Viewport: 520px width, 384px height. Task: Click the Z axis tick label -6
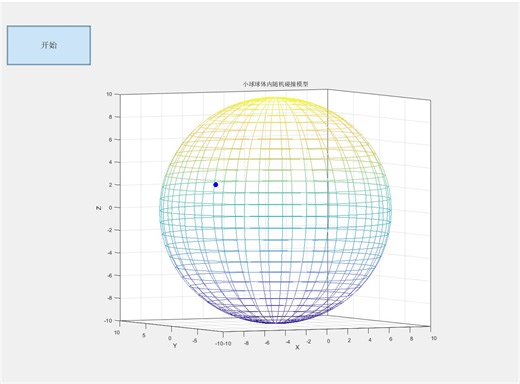(109, 275)
